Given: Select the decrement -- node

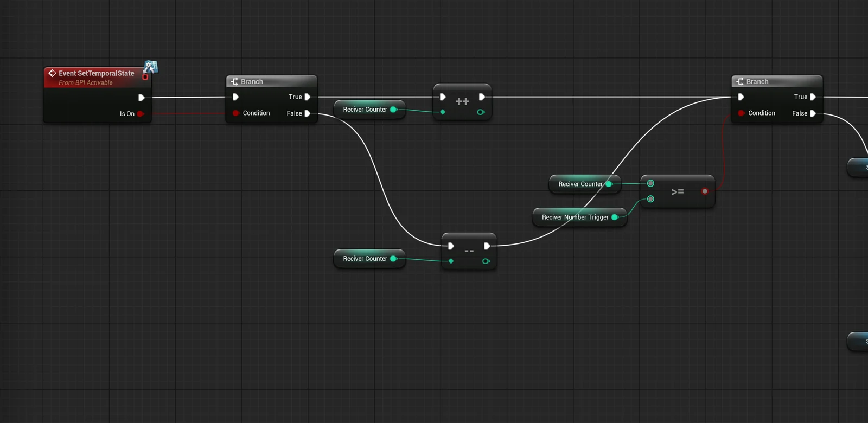Looking at the screenshot, I should (x=469, y=251).
